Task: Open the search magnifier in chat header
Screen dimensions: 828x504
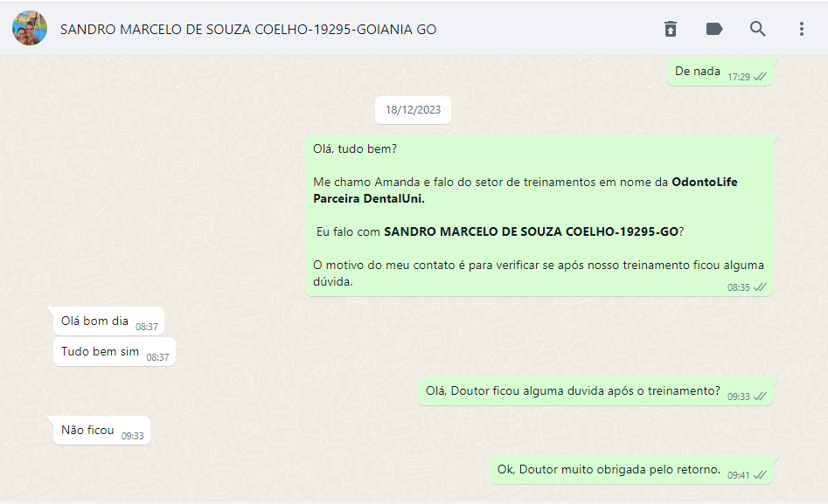Action: click(x=758, y=29)
